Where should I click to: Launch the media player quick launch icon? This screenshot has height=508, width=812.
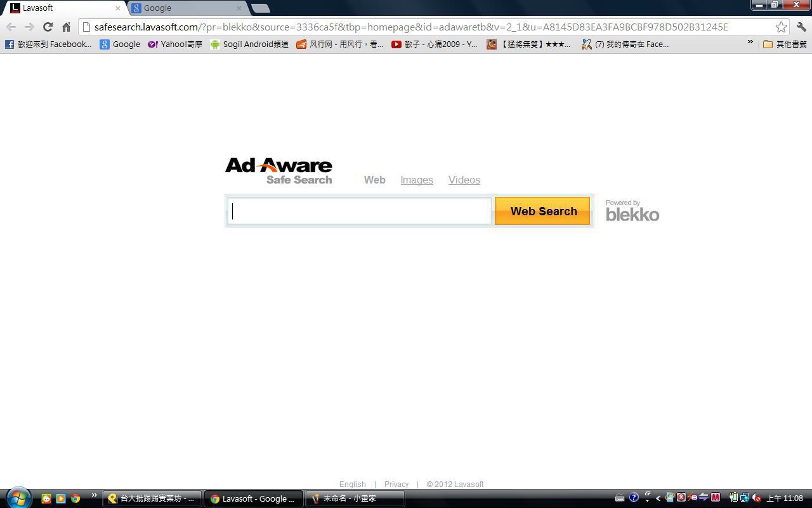coord(61,498)
